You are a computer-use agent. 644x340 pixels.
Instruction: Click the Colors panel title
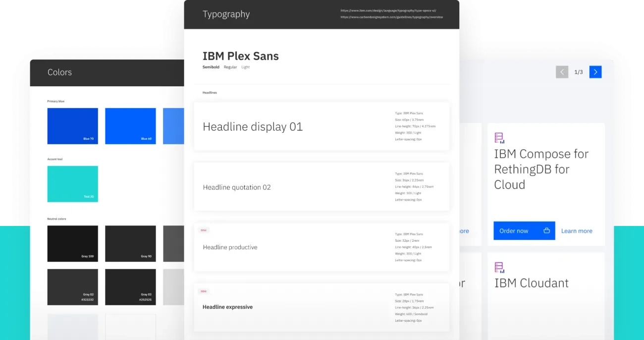[59, 72]
